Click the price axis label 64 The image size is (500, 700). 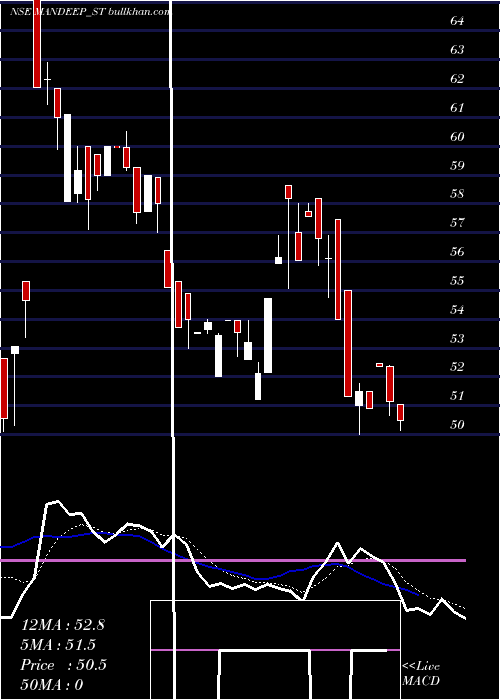457,21
